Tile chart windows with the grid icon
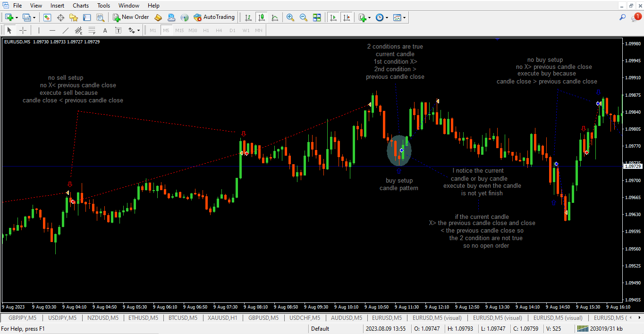 pos(317,17)
